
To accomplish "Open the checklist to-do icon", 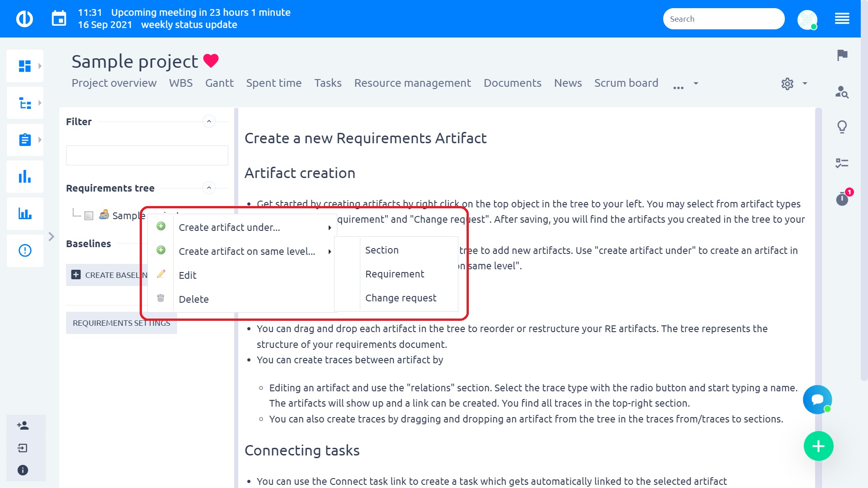I will 842,163.
